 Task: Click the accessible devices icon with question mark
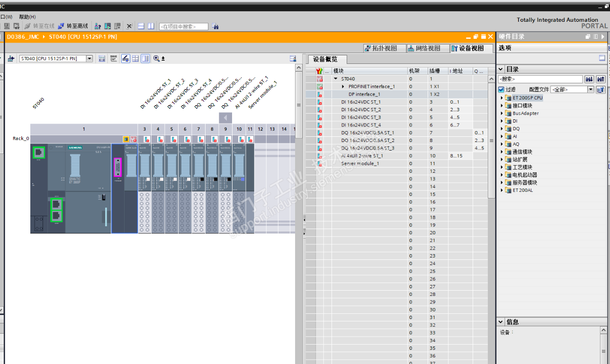pos(98,26)
